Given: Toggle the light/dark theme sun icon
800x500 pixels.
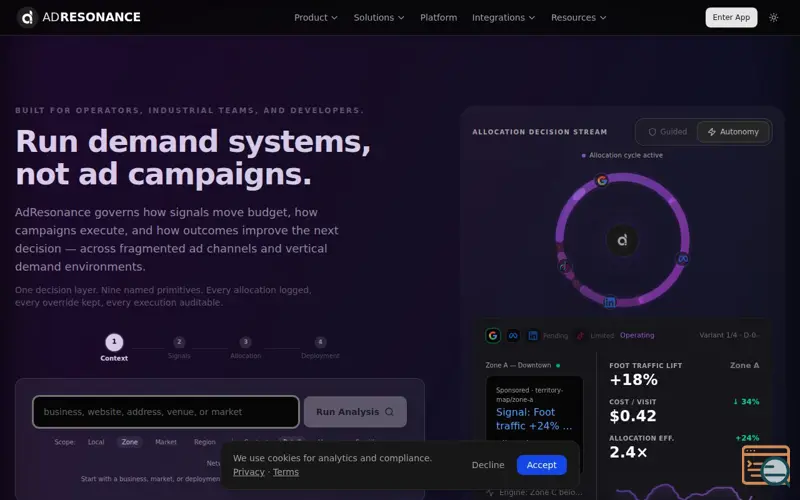Looking at the screenshot, I should click(x=773, y=17).
